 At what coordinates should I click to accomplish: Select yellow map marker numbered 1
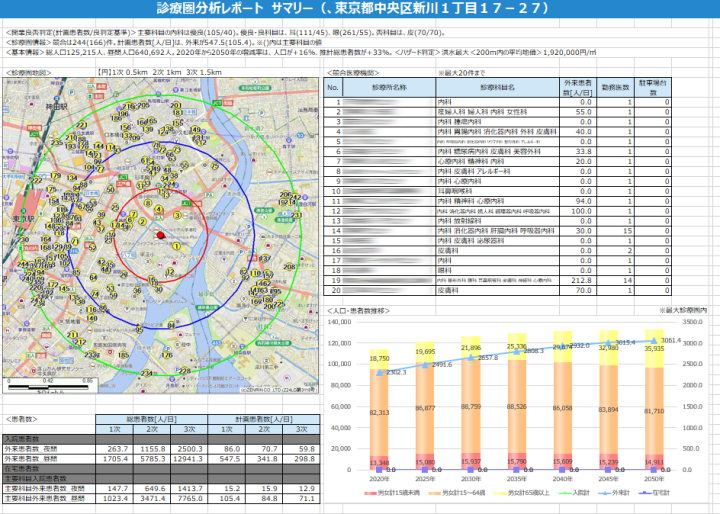tap(176, 246)
